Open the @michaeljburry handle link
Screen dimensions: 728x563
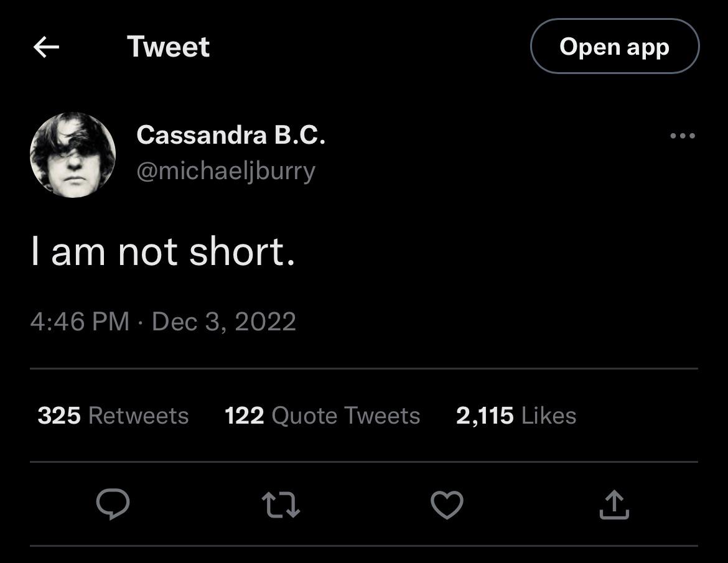[225, 170]
